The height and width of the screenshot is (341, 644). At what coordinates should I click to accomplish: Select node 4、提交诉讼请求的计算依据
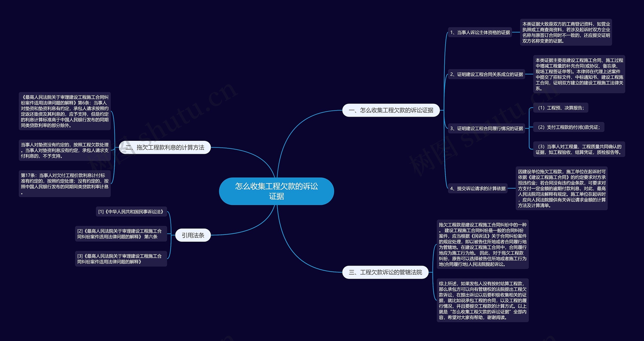coord(477,188)
